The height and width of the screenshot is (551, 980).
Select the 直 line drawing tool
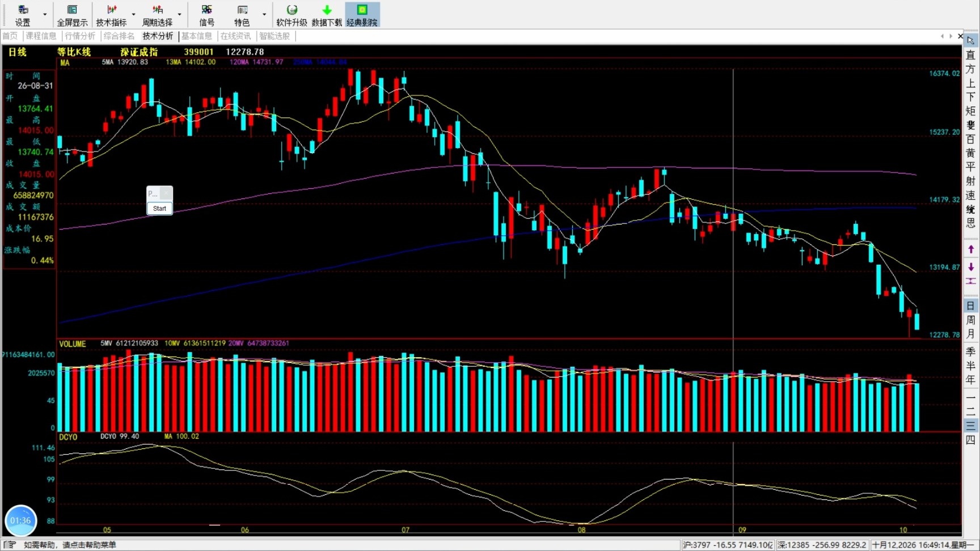click(970, 55)
